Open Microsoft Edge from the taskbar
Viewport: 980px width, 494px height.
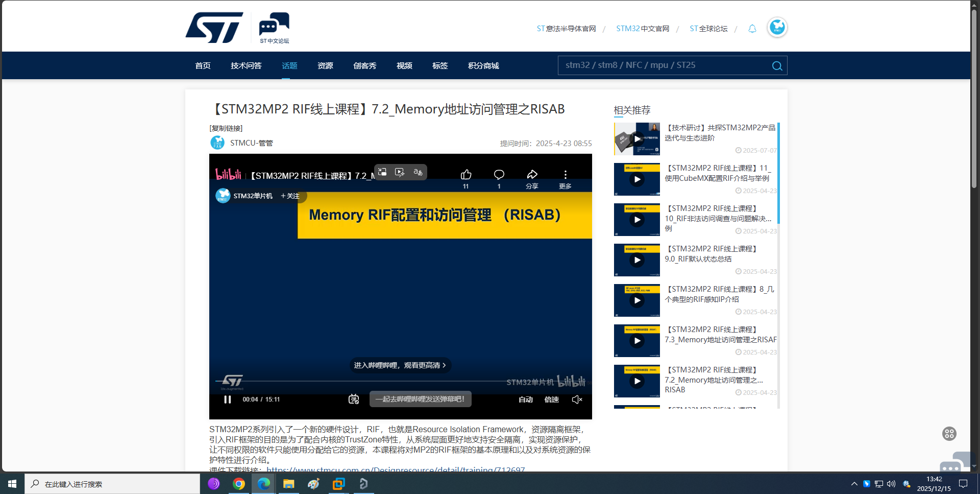point(264,484)
